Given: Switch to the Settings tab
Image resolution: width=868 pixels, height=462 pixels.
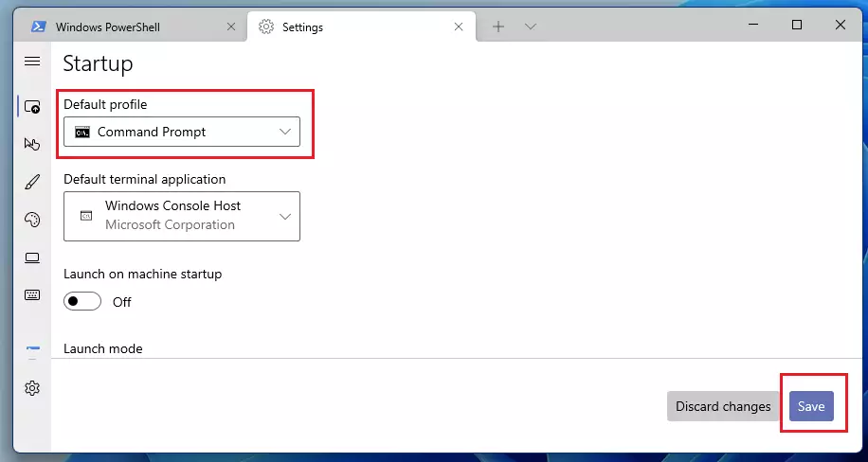Looking at the screenshot, I should click(x=361, y=27).
